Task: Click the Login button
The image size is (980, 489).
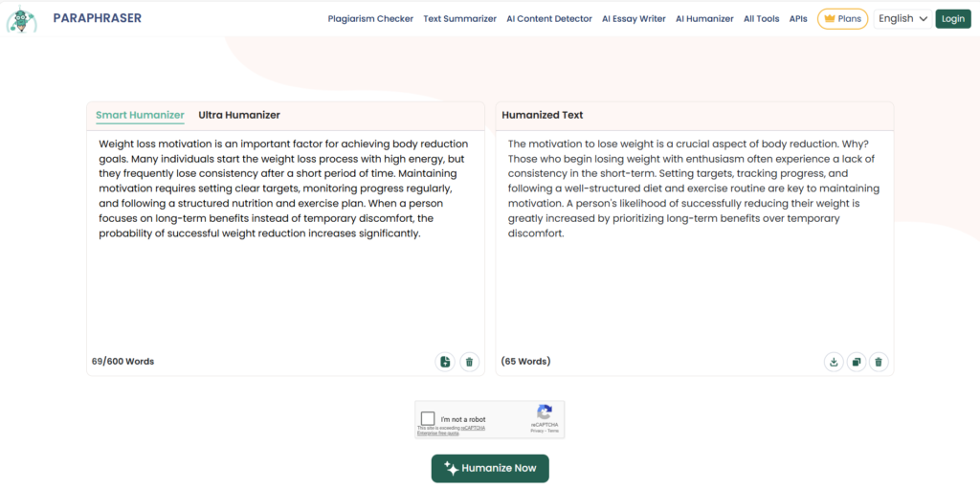Action: point(952,18)
